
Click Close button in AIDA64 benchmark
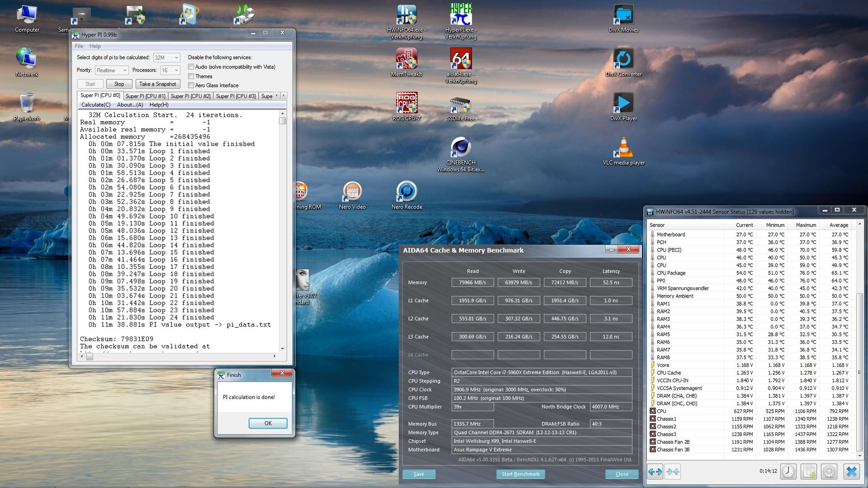point(621,474)
